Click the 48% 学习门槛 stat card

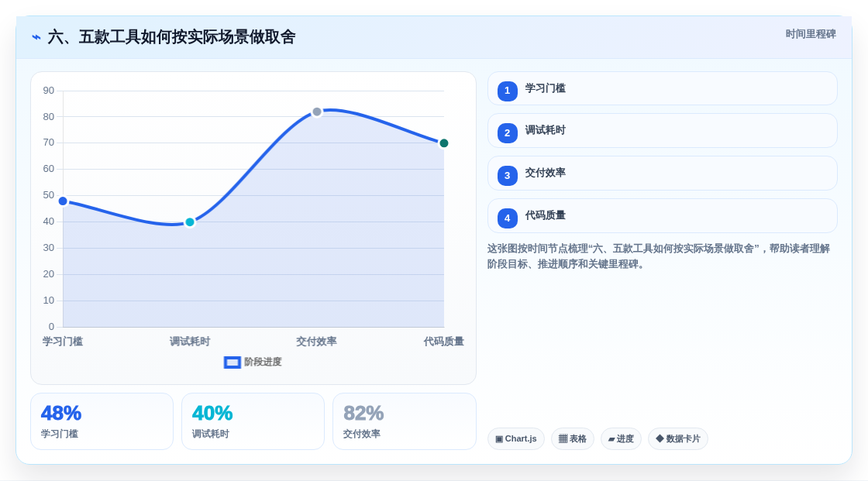click(102, 421)
